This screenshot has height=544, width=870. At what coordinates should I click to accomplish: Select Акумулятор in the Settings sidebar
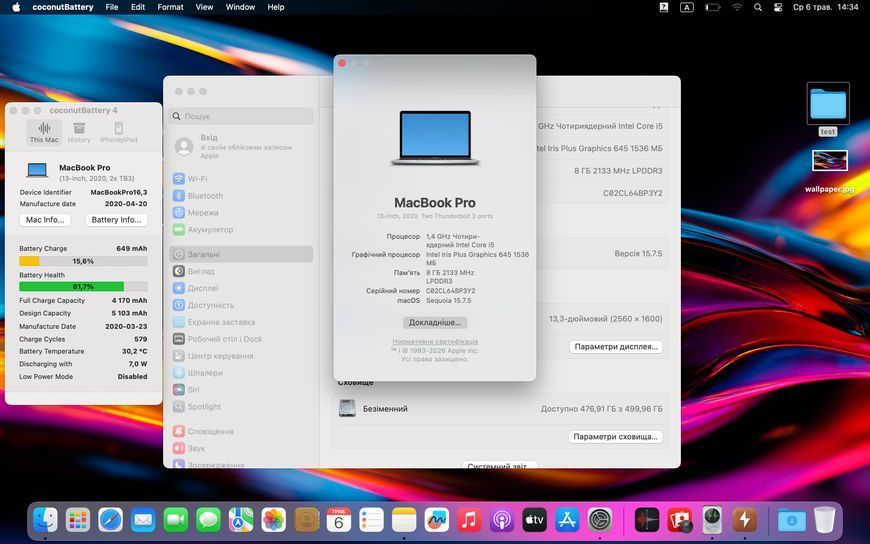coord(241,229)
